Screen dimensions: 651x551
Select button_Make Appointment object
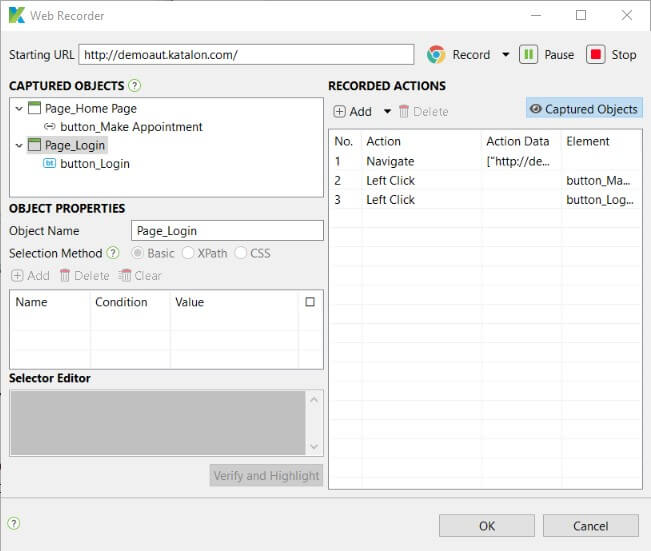pyautogui.click(x=131, y=127)
